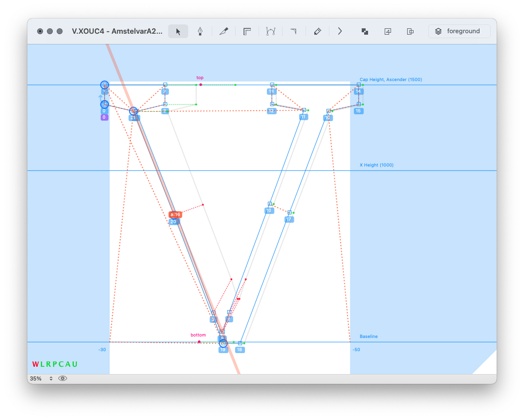Viewport: 524px width, 420px height.
Task: Select the Bezier pen tool
Action: pos(200,31)
